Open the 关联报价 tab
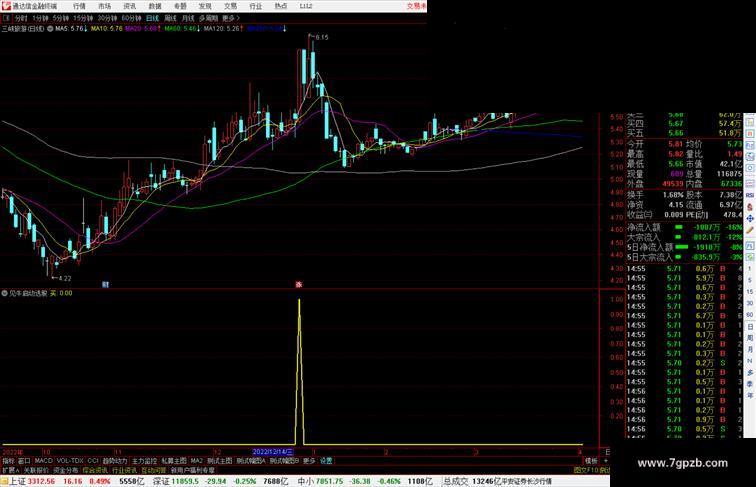Screen dimensions: 756x487 pyautogui.click(x=36, y=470)
